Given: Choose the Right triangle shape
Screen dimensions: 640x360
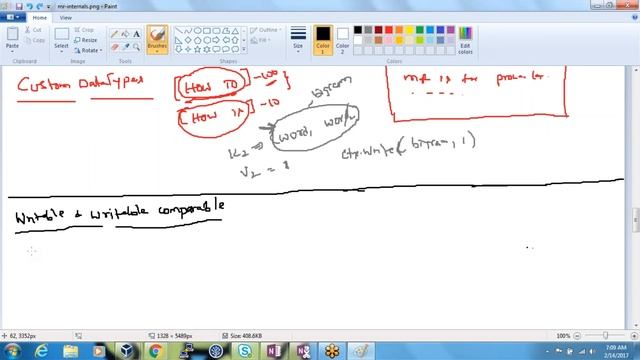Looking at the screenshot, I should click(178, 40).
